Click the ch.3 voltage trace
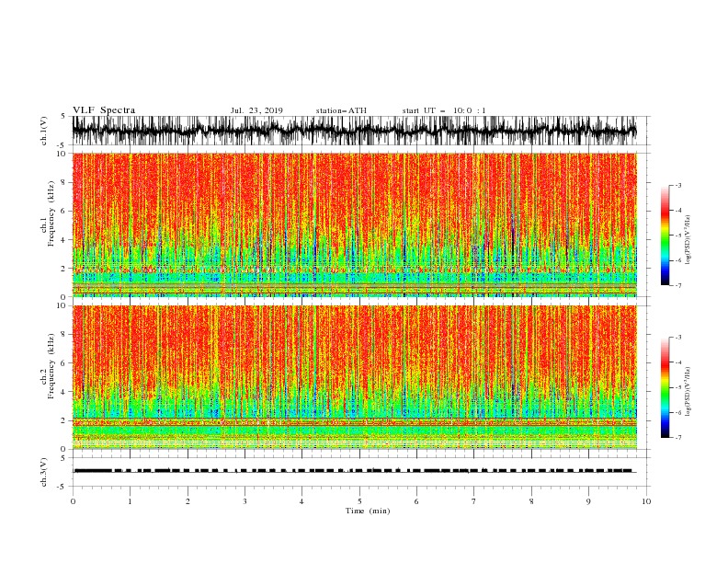Viewport: 728px width, 563px height. coord(354,471)
